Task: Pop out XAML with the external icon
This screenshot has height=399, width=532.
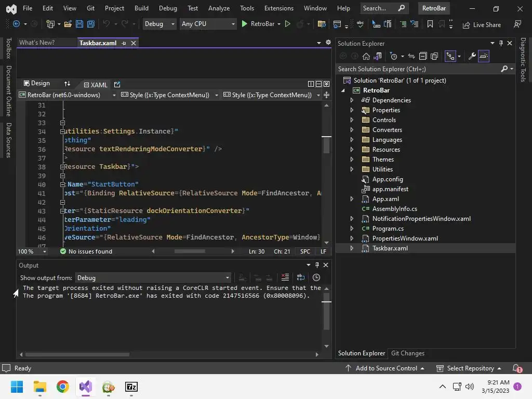Action: click(x=117, y=85)
